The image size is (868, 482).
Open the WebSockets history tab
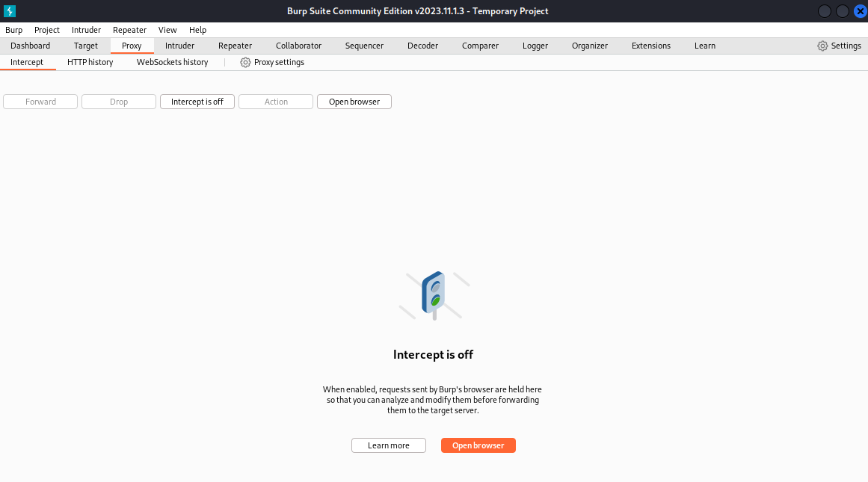click(172, 62)
